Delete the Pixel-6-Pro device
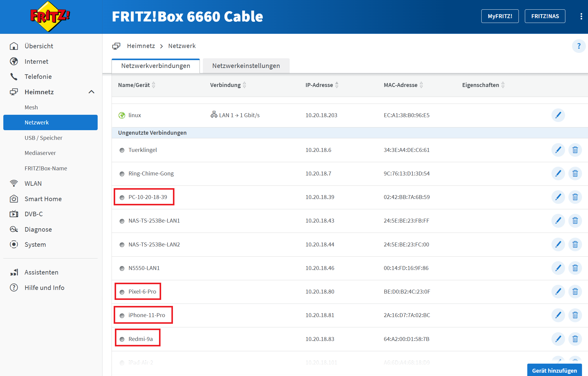This screenshot has height=376, width=588. coord(575,291)
